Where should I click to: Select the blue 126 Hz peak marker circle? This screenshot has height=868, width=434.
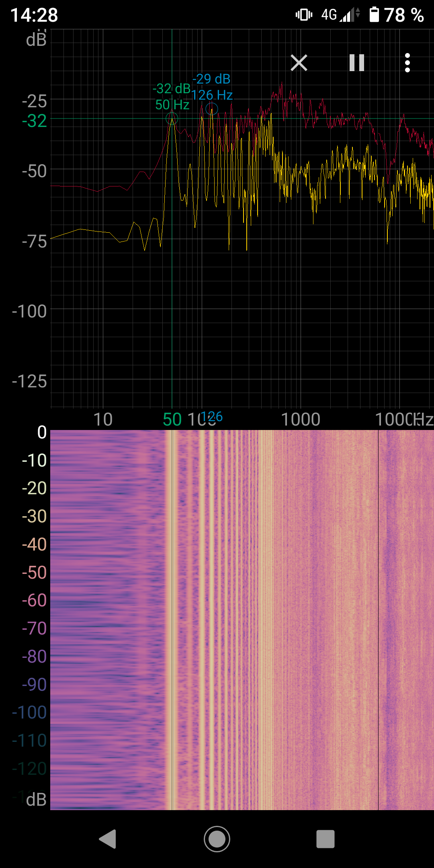coord(212,108)
